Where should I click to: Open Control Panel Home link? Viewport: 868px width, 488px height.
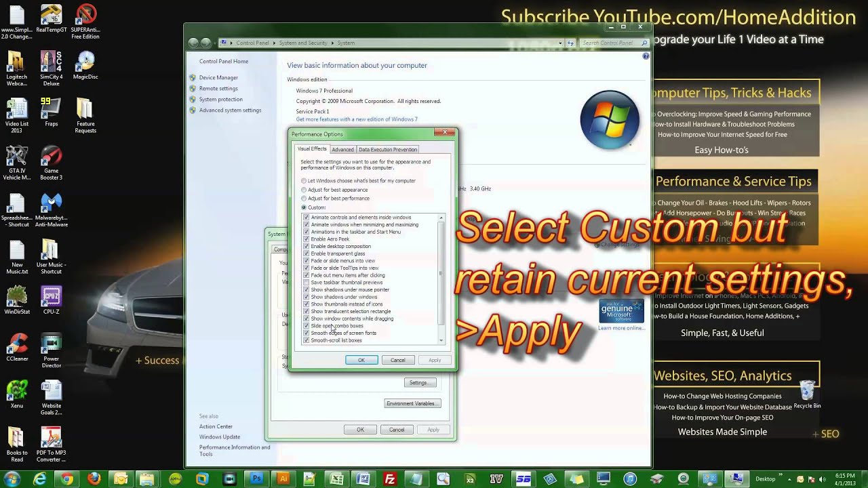point(224,61)
